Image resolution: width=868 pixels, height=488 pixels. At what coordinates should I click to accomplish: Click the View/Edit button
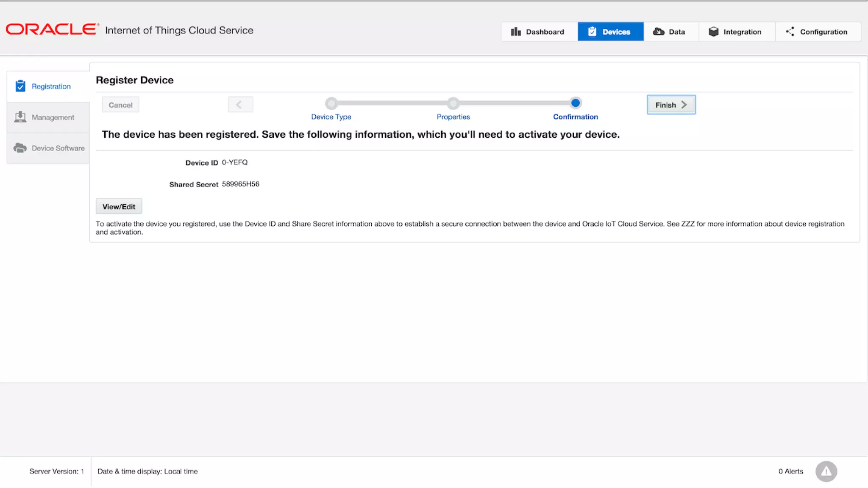click(x=119, y=206)
